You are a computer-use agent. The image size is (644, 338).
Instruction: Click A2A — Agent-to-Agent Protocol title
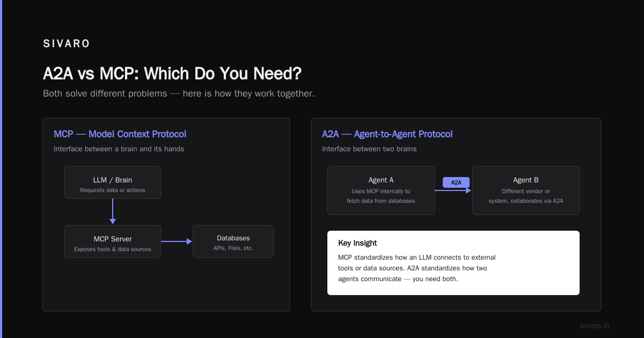pos(387,134)
